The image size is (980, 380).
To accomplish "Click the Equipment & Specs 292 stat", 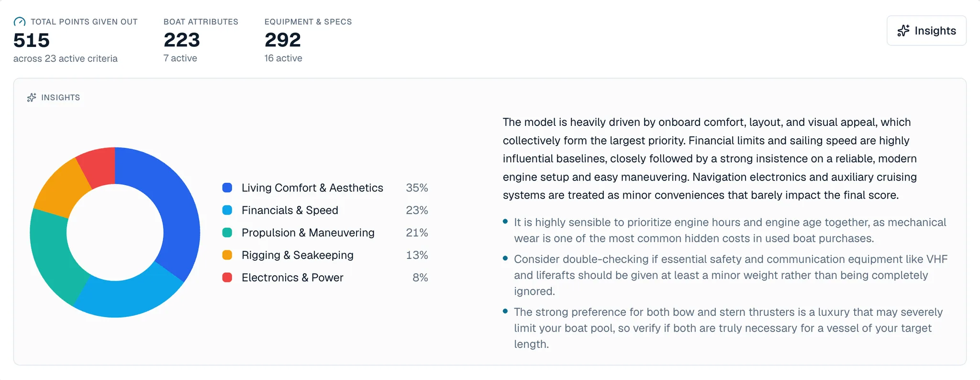I will 283,40.
